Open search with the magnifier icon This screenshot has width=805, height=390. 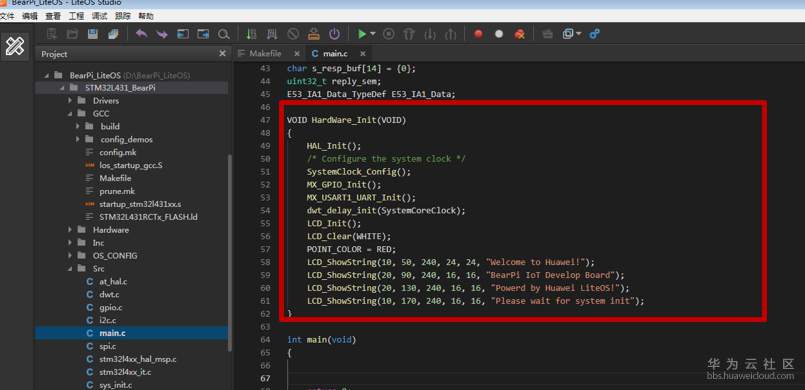pos(223,34)
